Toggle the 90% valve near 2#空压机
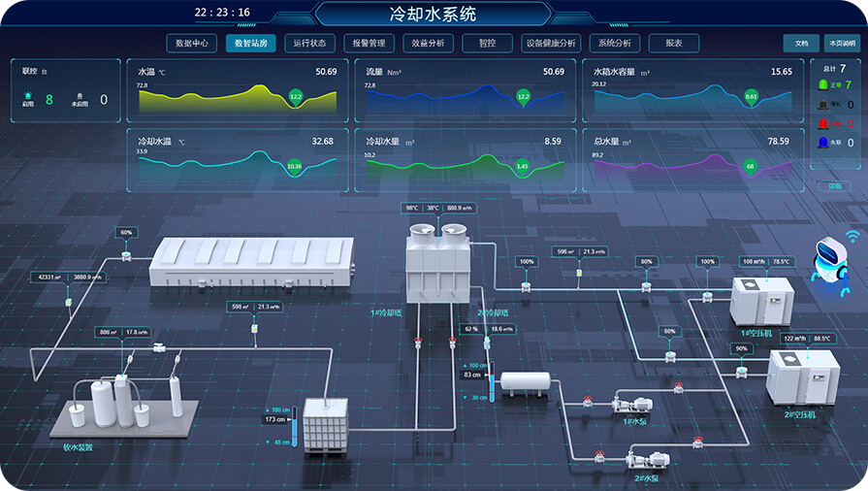Viewport: 868px width, 491px height. point(742,369)
